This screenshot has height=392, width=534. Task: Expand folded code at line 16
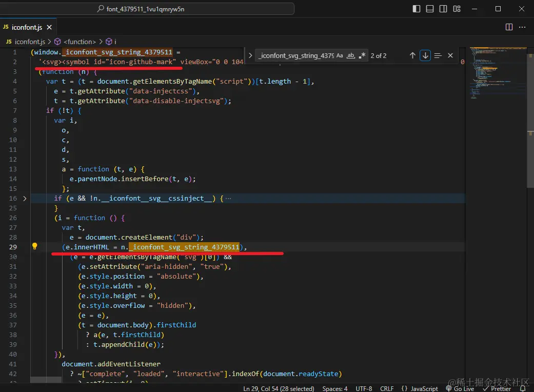tap(25, 198)
